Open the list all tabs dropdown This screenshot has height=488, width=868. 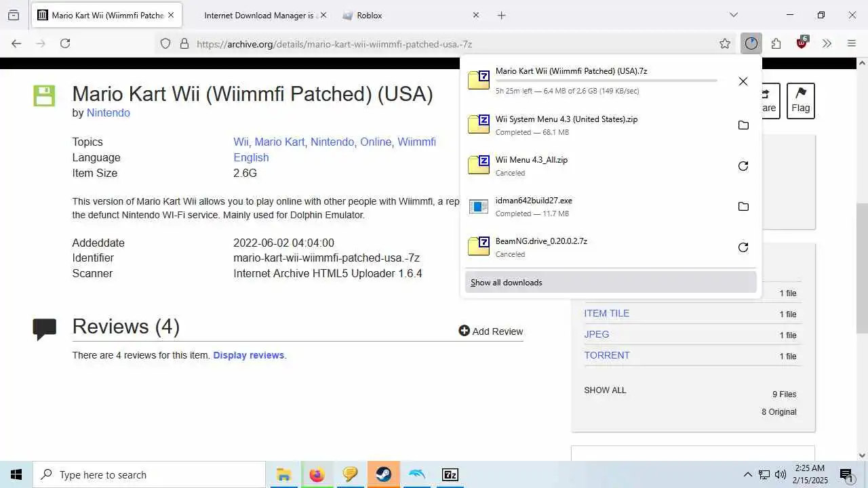click(734, 15)
